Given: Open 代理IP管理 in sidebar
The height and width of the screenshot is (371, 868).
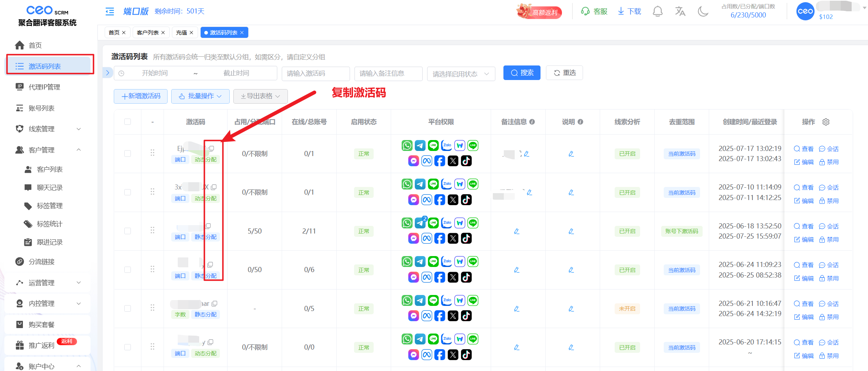Looking at the screenshot, I should (x=48, y=87).
